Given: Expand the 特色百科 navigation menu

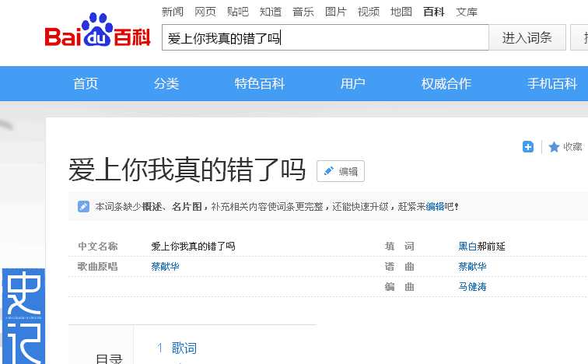Looking at the screenshot, I should pyautogui.click(x=260, y=84).
